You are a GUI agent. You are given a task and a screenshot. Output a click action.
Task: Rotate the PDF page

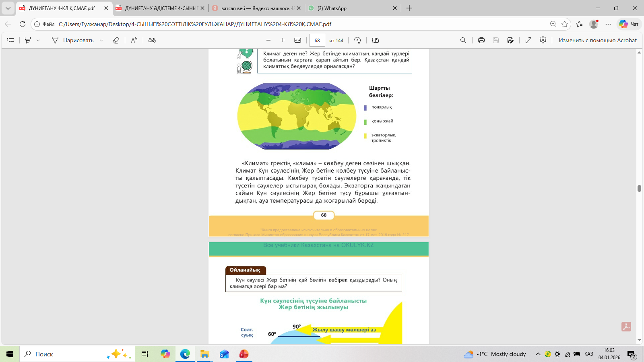click(357, 40)
